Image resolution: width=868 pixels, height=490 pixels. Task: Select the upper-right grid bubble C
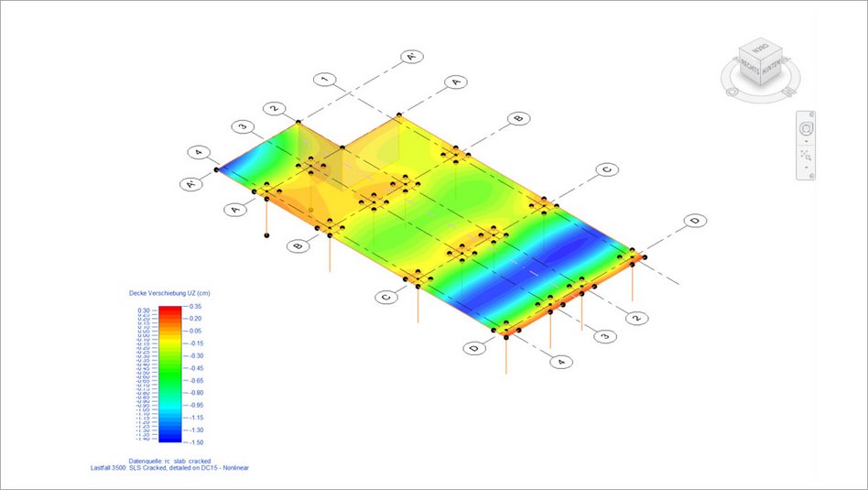tap(607, 169)
